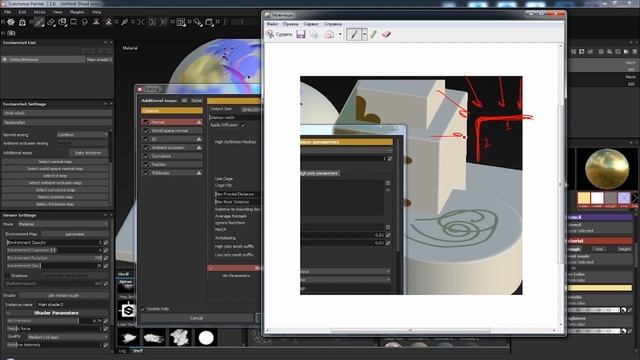640x360 pixels.
Task: Collapse the Shader Parameters section
Action: coord(8,313)
